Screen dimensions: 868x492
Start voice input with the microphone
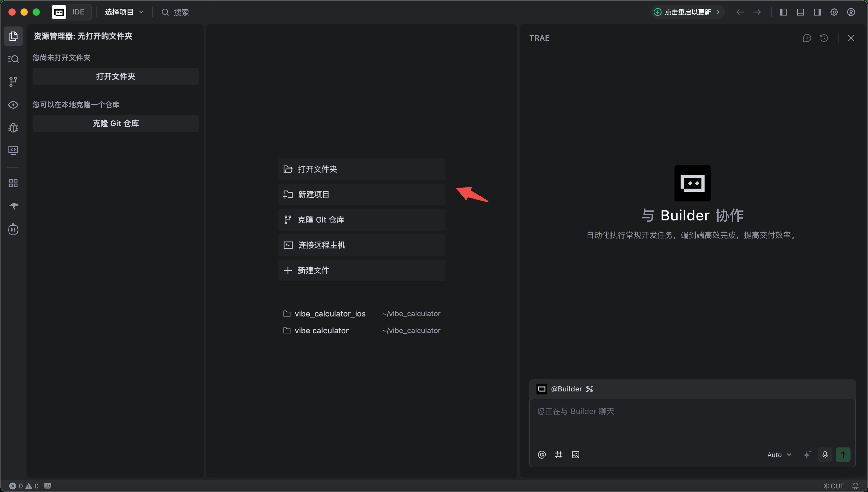(x=825, y=454)
